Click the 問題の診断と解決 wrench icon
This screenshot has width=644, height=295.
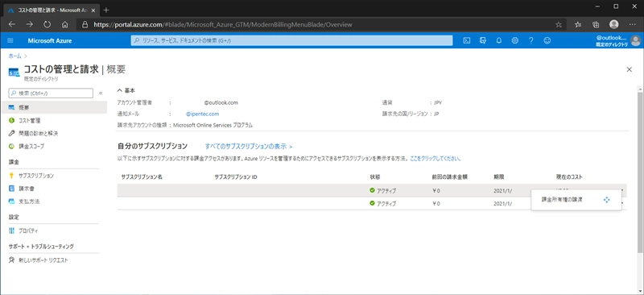pyautogui.click(x=11, y=133)
